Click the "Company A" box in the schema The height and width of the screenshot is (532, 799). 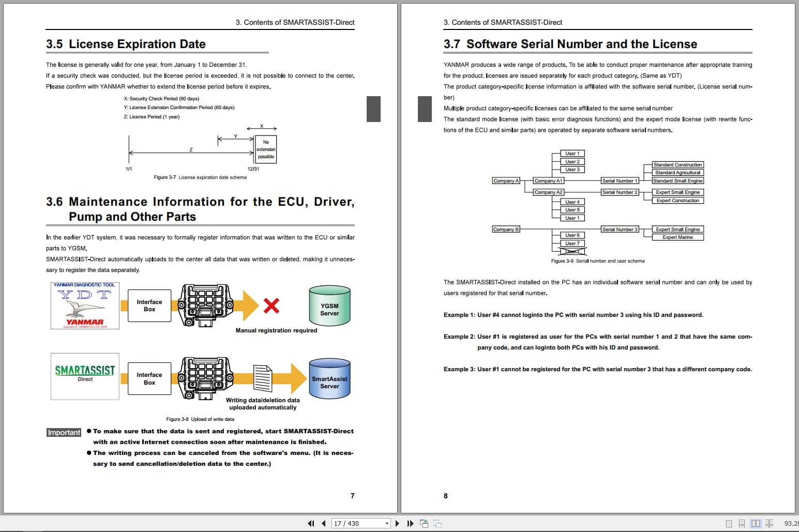(506, 181)
